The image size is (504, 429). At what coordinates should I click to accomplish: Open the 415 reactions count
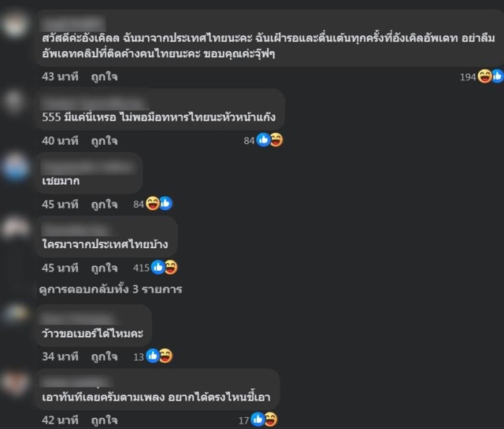click(x=141, y=268)
